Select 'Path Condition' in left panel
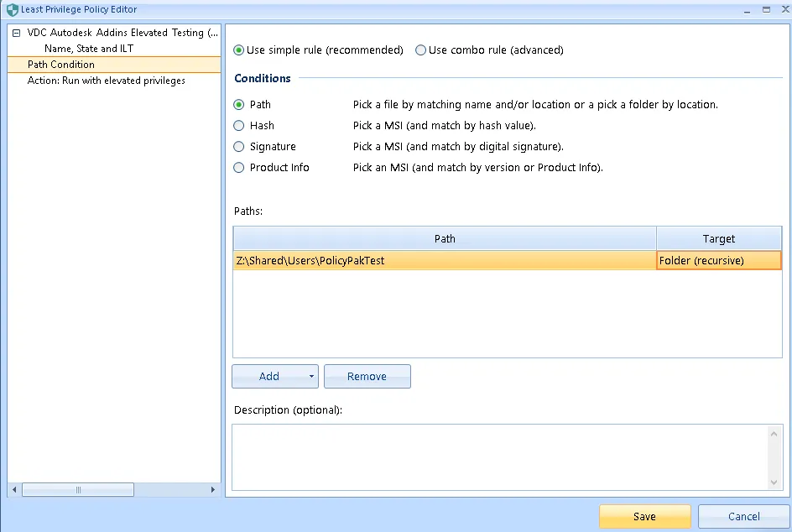 (61, 65)
